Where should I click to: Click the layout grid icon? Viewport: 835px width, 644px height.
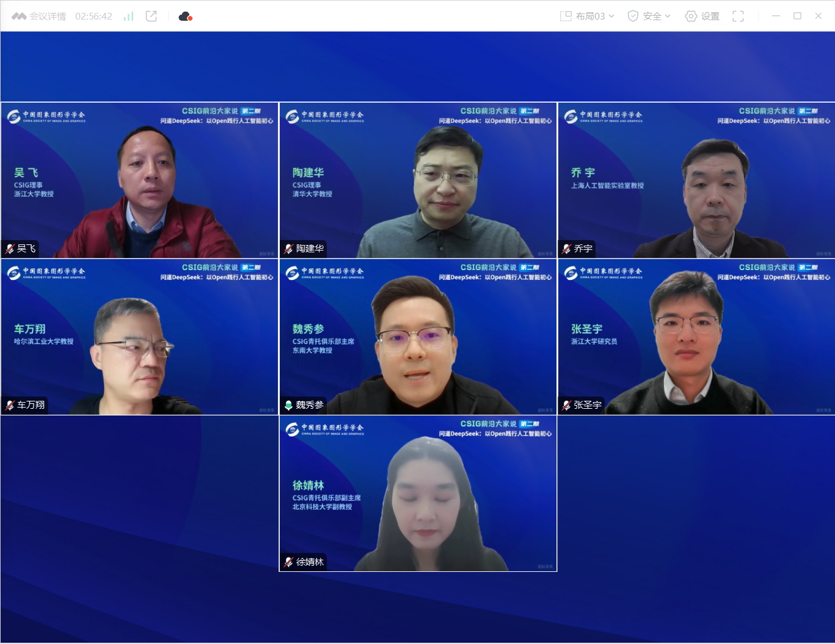click(x=566, y=16)
